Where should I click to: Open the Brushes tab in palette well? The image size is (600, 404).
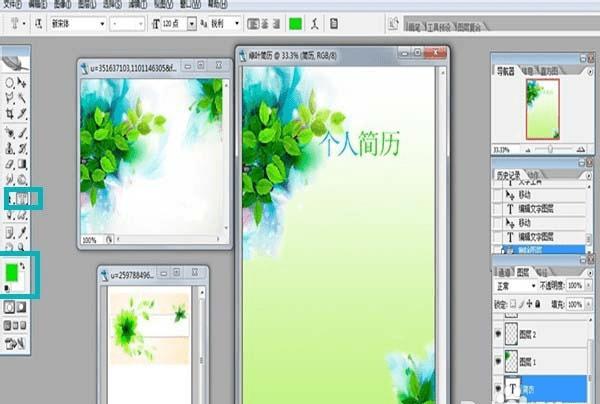point(414,27)
